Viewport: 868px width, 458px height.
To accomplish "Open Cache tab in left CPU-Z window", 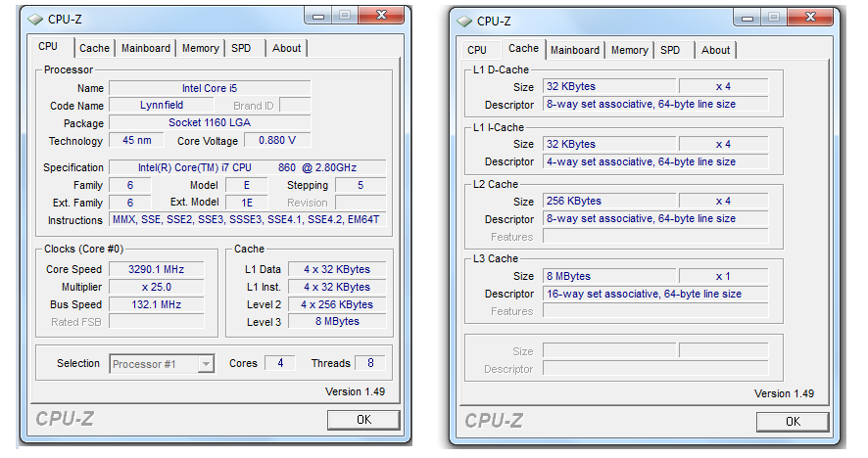I will (x=94, y=48).
